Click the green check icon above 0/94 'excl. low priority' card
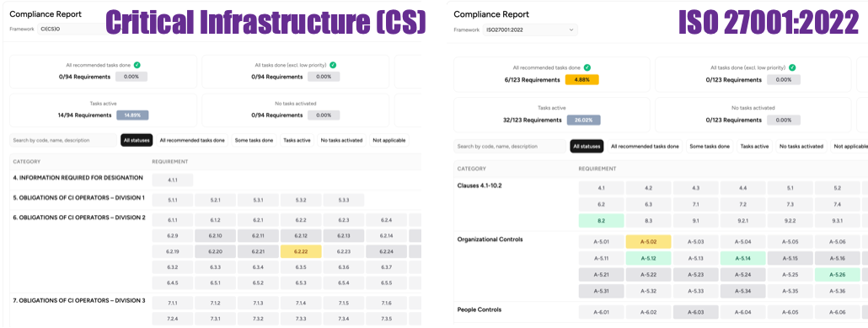868x328 pixels. (x=333, y=65)
